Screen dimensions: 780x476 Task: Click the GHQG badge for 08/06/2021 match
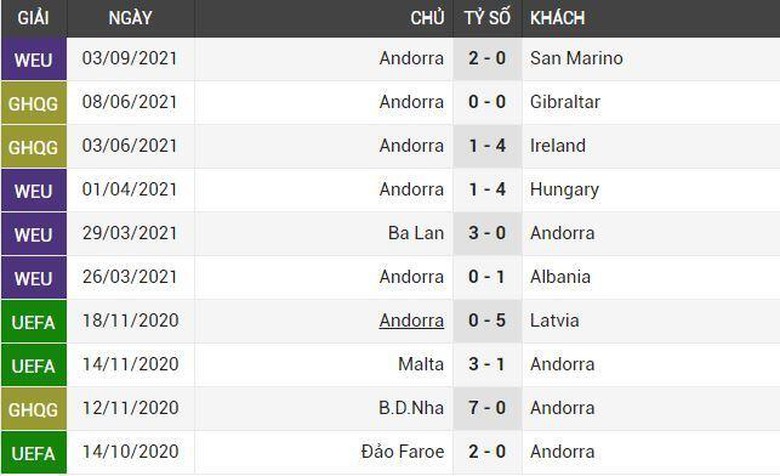click(33, 103)
